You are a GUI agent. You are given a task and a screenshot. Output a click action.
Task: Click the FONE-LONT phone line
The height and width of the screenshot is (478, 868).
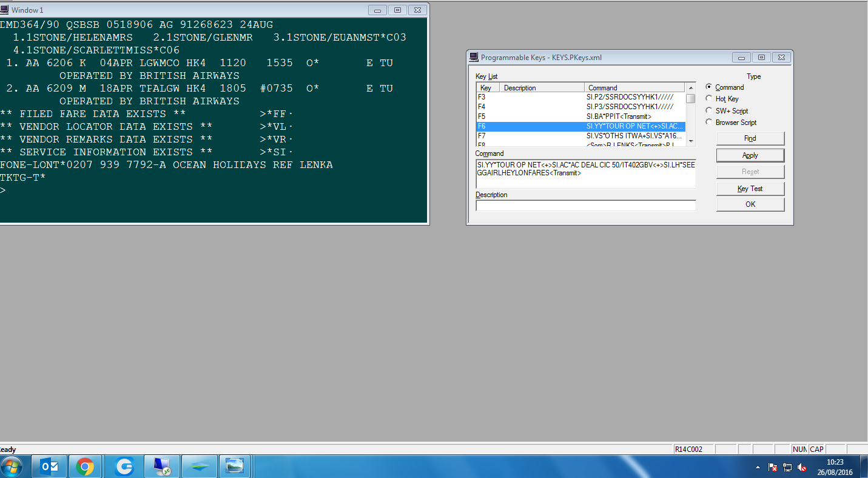[x=166, y=165]
